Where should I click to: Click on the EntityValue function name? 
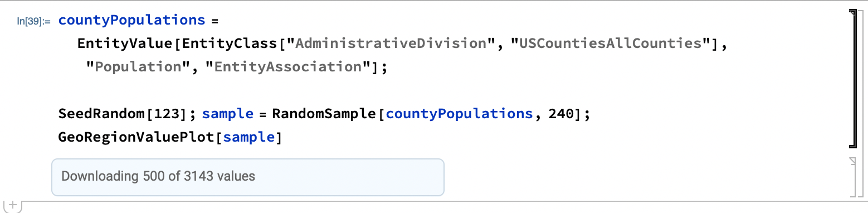(125, 43)
